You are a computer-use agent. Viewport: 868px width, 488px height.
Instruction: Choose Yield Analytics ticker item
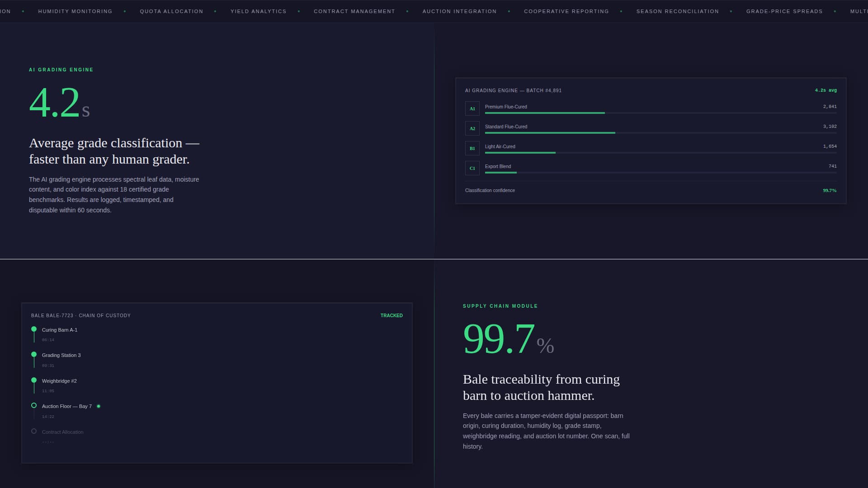coord(258,11)
